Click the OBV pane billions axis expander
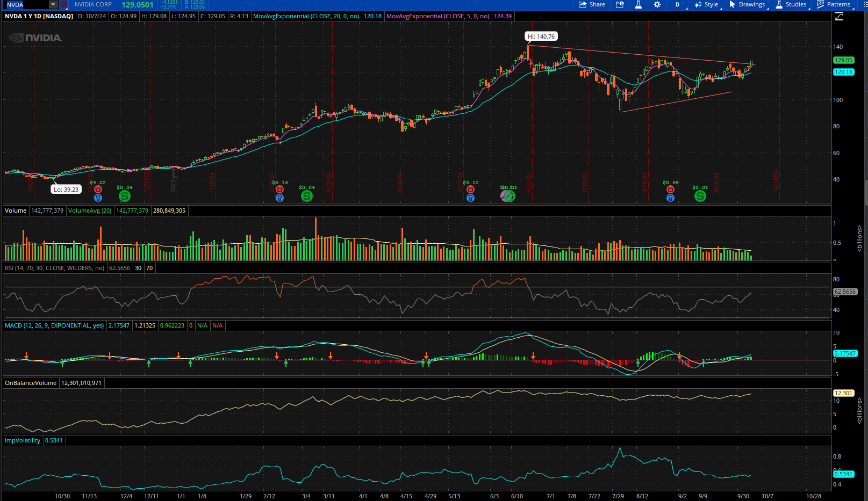 coord(859,411)
